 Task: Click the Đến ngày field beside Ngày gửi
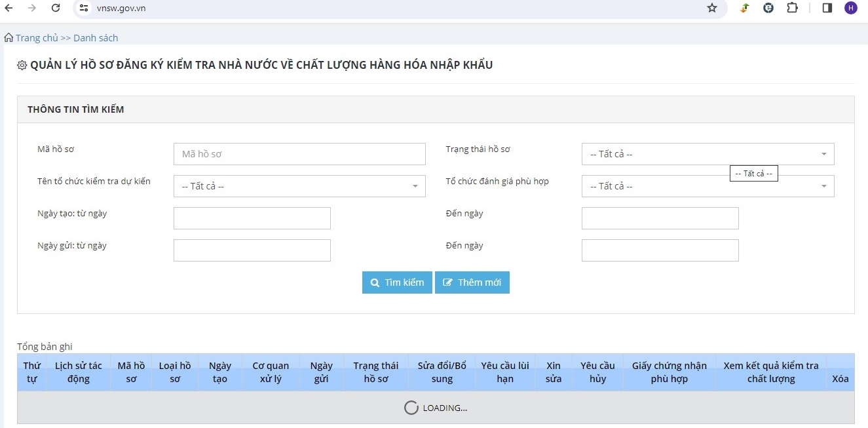coord(660,250)
